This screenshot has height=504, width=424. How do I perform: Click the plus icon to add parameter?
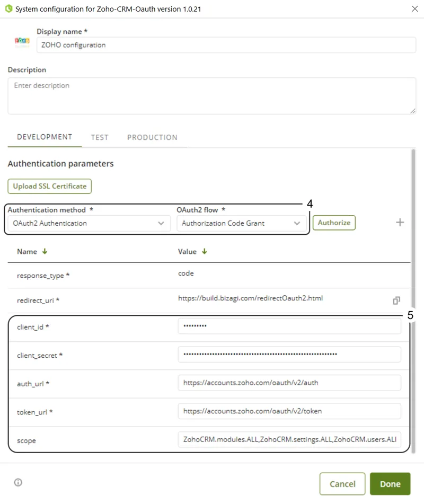pos(400,222)
